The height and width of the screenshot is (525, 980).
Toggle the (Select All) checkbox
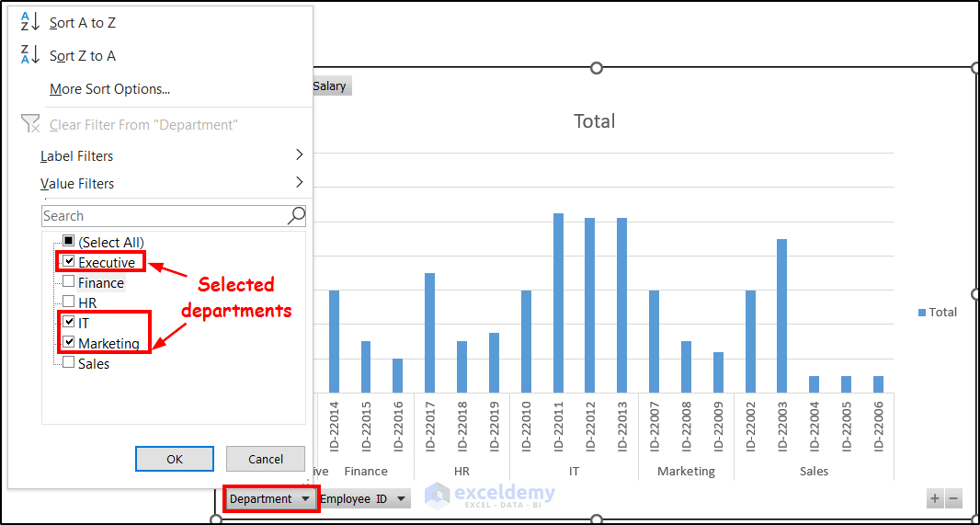click(x=69, y=241)
